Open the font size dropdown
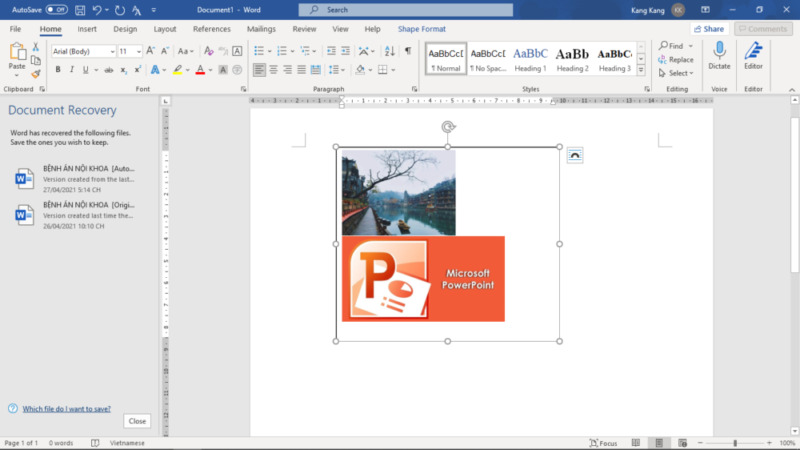 coord(130,51)
